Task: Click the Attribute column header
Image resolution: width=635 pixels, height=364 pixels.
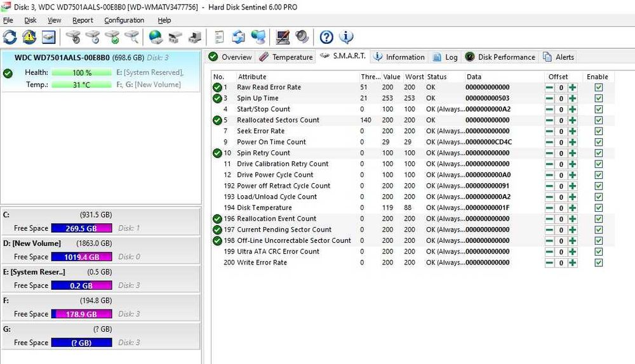Action: tap(297, 77)
